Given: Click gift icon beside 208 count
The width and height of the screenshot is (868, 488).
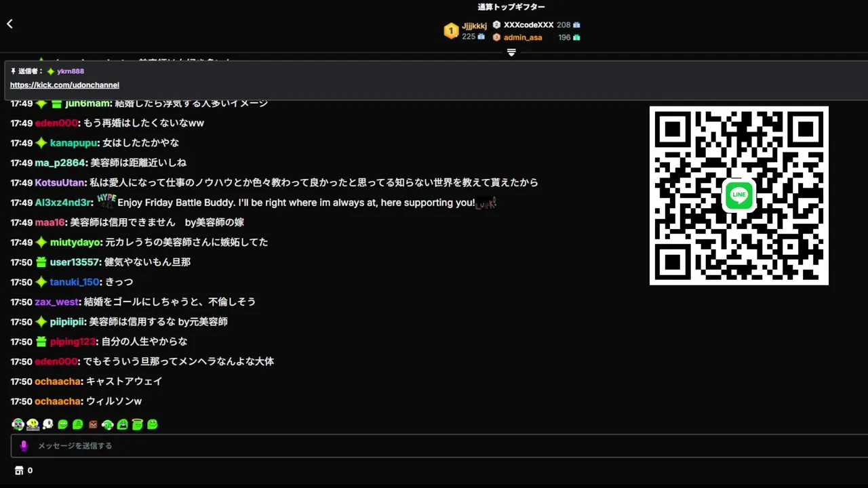Looking at the screenshot, I should click(x=576, y=25).
